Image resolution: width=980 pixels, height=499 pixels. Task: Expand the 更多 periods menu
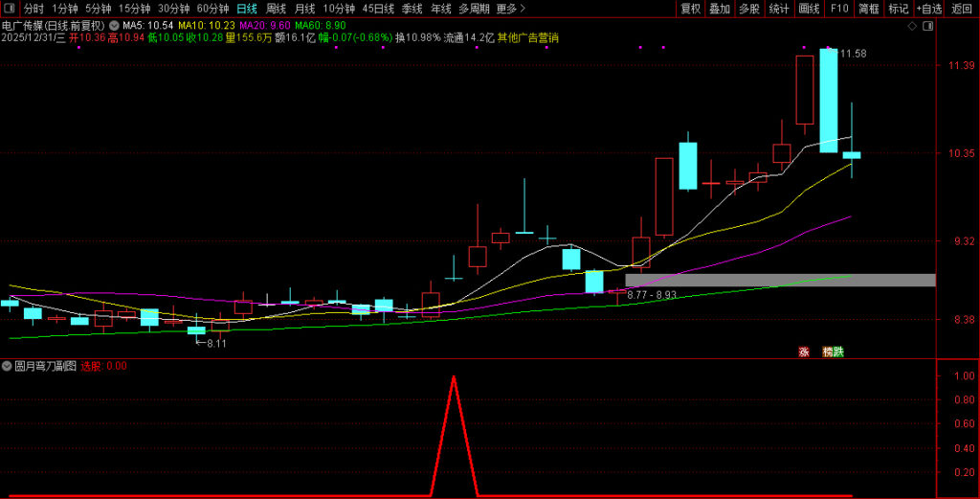pyautogui.click(x=510, y=9)
